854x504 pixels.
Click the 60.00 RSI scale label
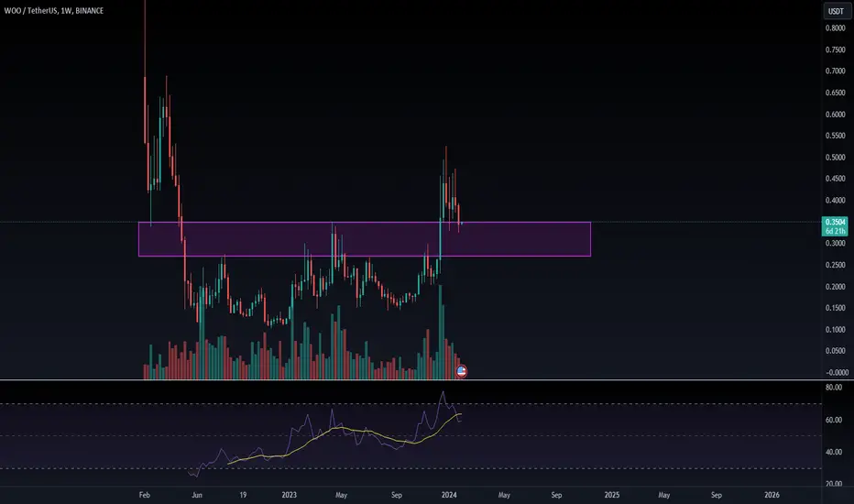click(834, 420)
